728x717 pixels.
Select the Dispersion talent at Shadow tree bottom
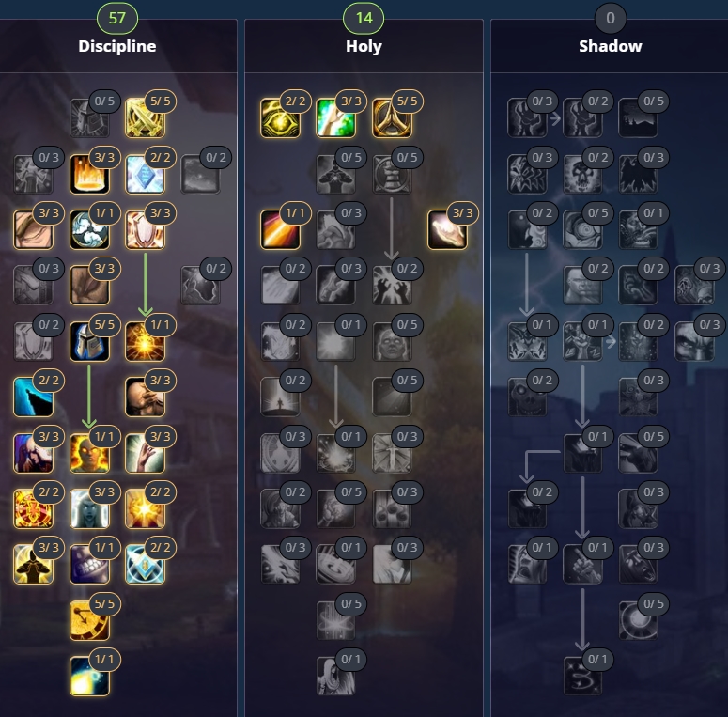[x=582, y=676]
